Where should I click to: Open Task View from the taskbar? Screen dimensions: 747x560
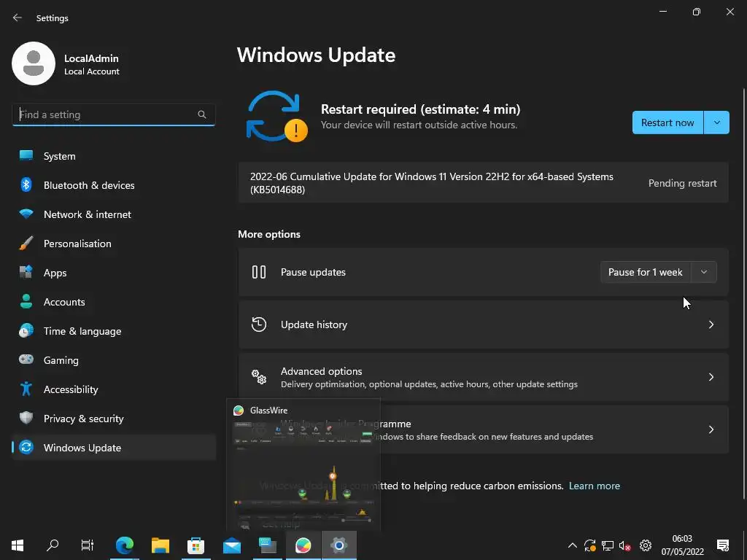[88, 545]
